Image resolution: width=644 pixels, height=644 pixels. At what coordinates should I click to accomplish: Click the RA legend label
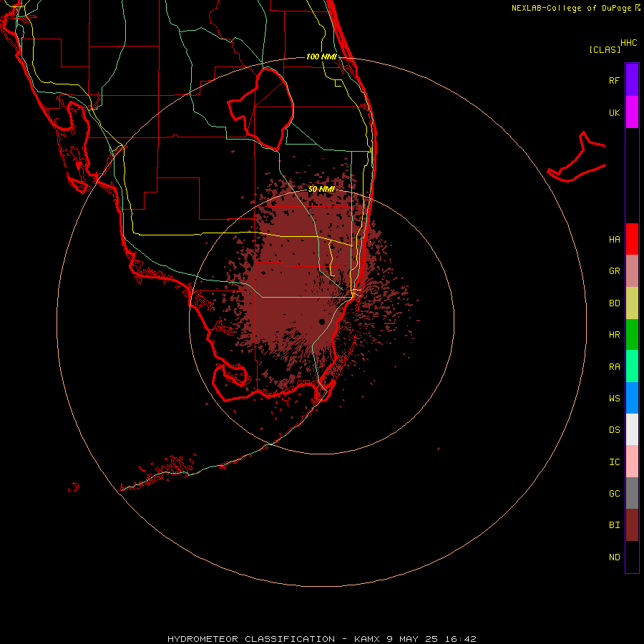pyautogui.click(x=615, y=367)
